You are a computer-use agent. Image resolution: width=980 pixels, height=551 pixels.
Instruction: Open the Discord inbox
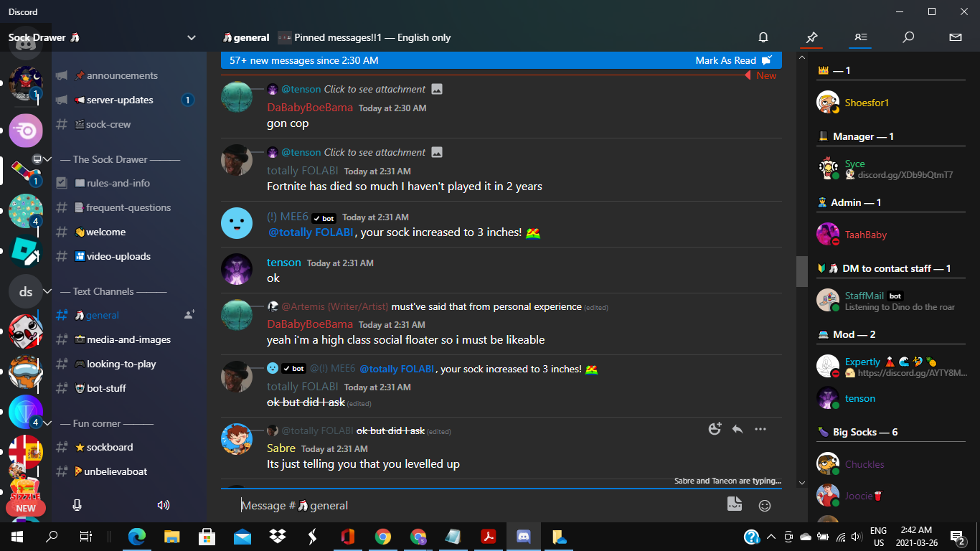pyautogui.click(x=955, y=37)
